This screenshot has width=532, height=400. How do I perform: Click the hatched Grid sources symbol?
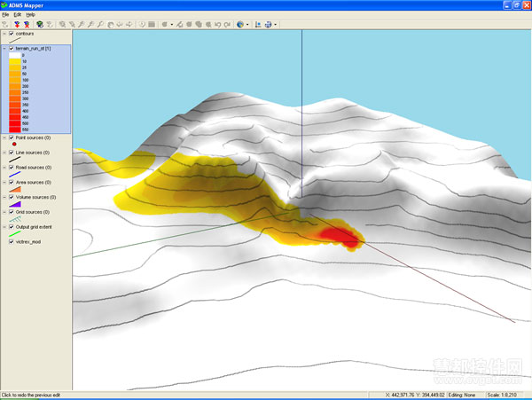coord(15,219)
